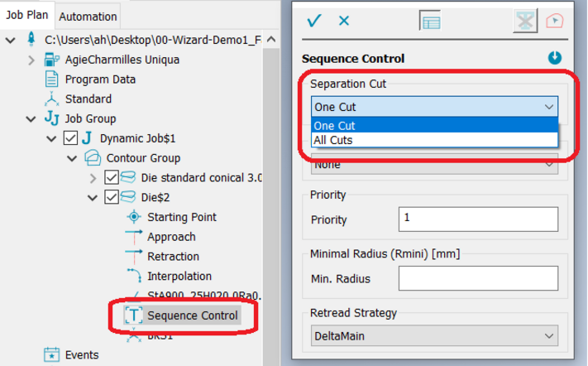Click the blue circular icon beside Sequence Control
588x366 pixels.
pyautogui.click(x=554, y=59)
